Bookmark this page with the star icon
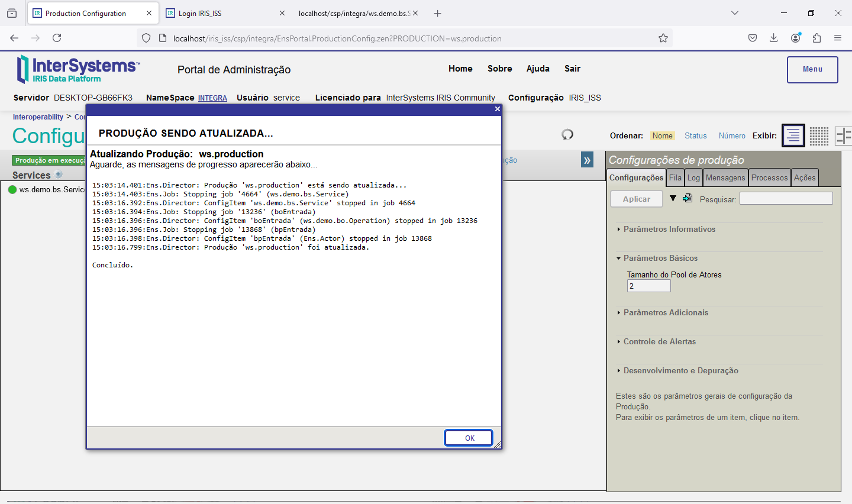 point(663,38)
